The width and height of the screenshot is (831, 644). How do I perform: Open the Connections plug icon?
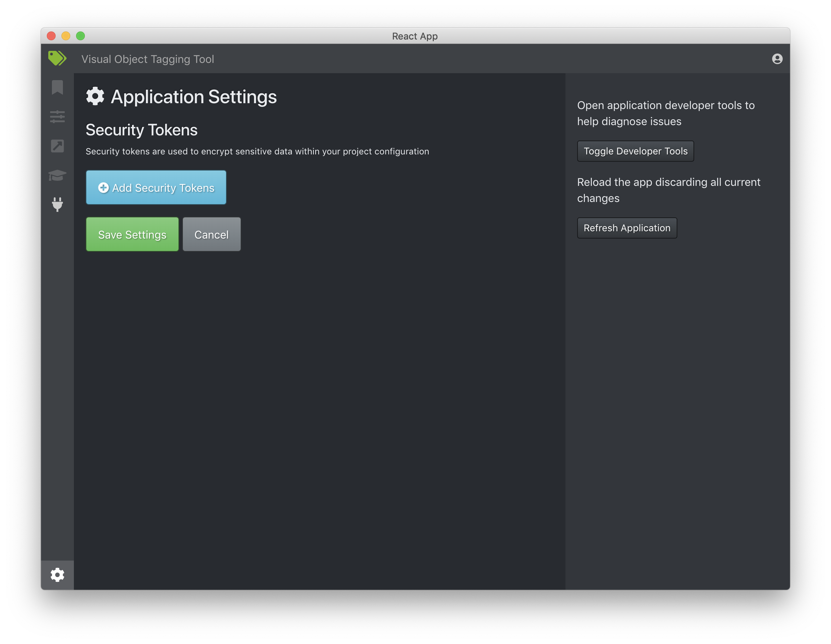coord(57,205)
